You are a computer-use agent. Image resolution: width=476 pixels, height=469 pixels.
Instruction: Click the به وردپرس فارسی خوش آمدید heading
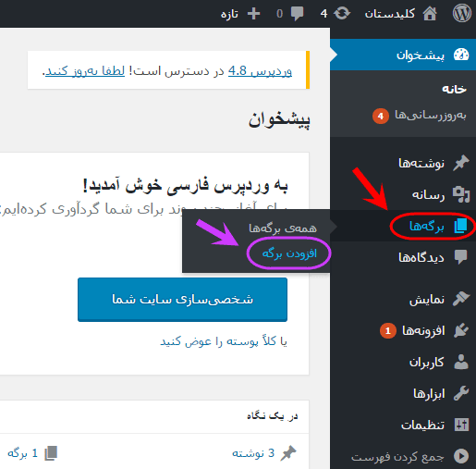pos(185,186)
